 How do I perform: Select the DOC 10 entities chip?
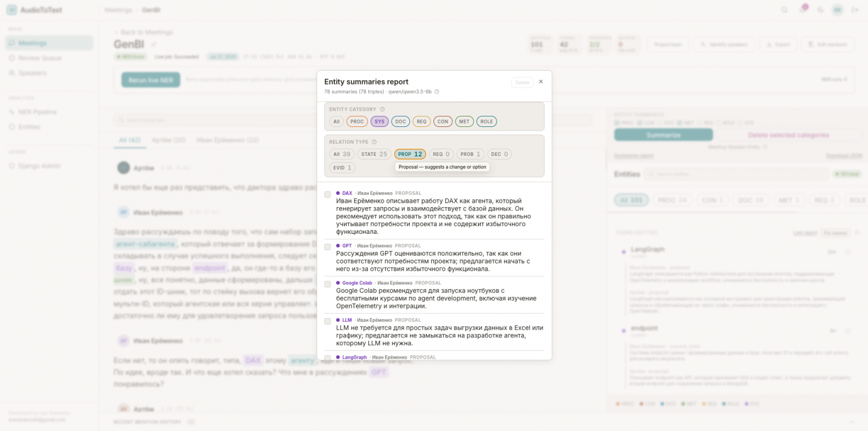click(751, 200)
